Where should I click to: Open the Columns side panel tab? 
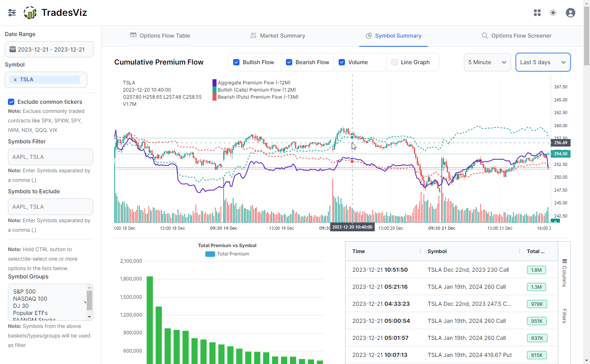564,273
